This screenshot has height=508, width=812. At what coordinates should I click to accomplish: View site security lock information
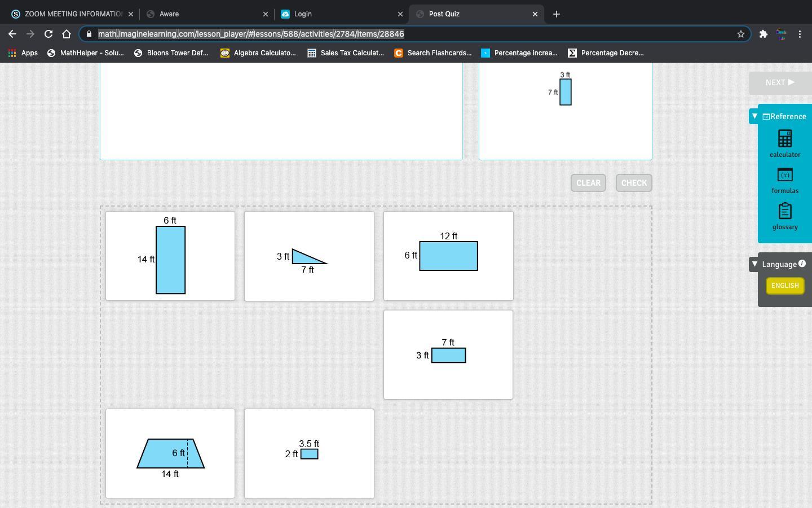(x=89, y=34)
